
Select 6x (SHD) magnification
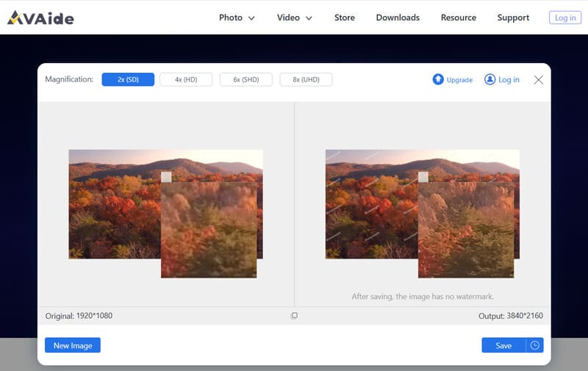(246, 79)
